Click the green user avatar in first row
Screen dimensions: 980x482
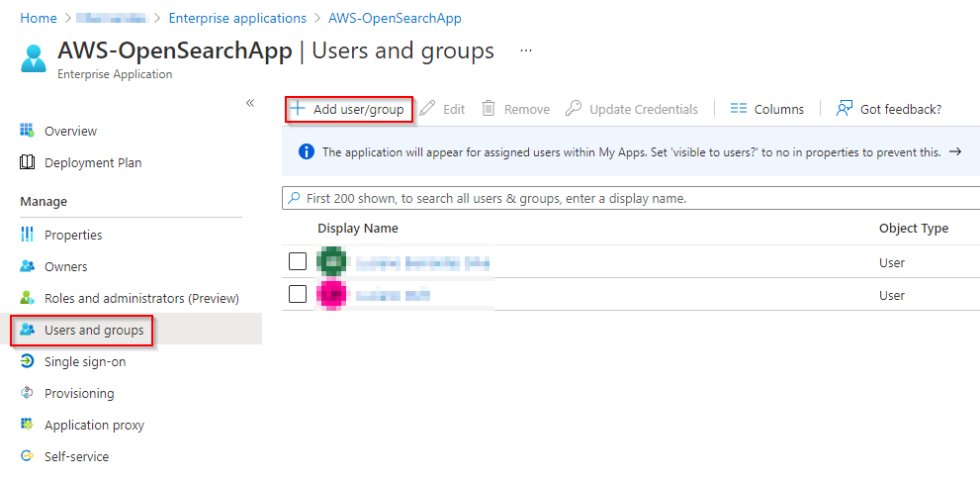click(x=331, y=262)
